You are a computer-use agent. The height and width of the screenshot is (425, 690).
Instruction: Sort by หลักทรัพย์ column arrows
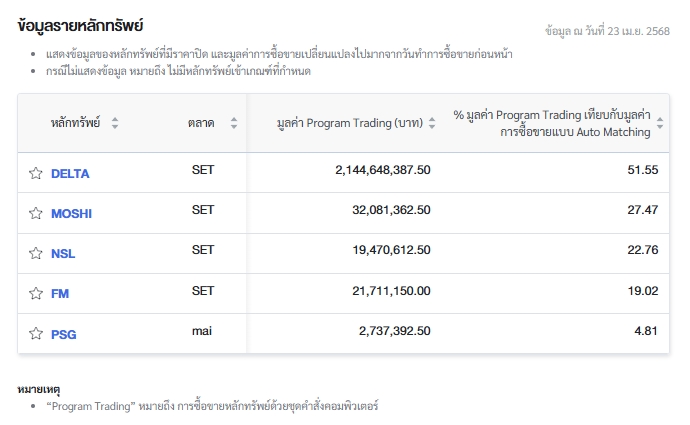(114, 123)
